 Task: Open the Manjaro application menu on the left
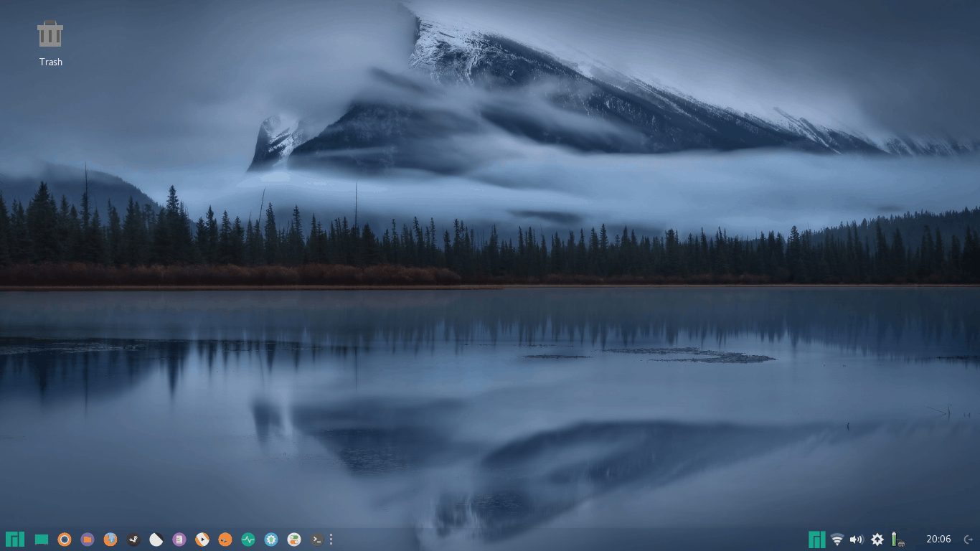point(14,540)
